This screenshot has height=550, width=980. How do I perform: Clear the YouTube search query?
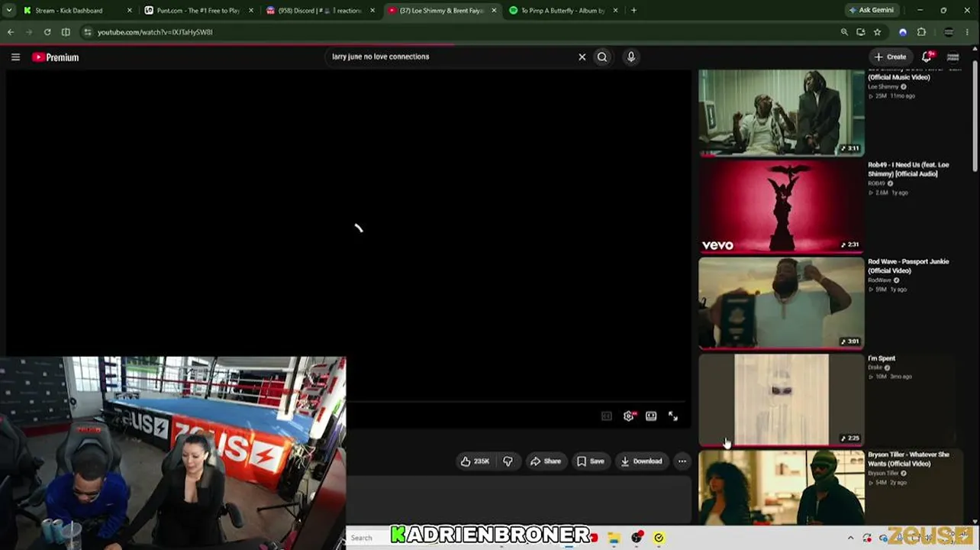click(582, 57)
